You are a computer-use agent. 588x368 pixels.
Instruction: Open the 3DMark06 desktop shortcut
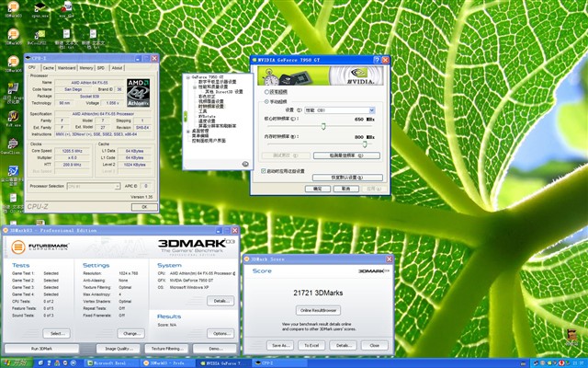[13, 63]
